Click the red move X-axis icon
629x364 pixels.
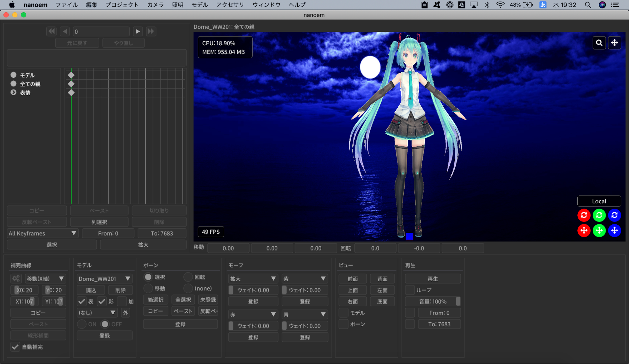click(x=584, y=231)
